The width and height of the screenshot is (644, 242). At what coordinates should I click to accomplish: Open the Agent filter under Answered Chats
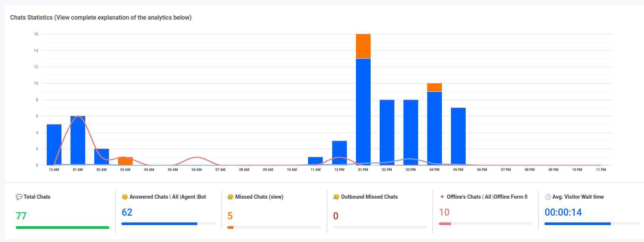[x=188, y=197]
